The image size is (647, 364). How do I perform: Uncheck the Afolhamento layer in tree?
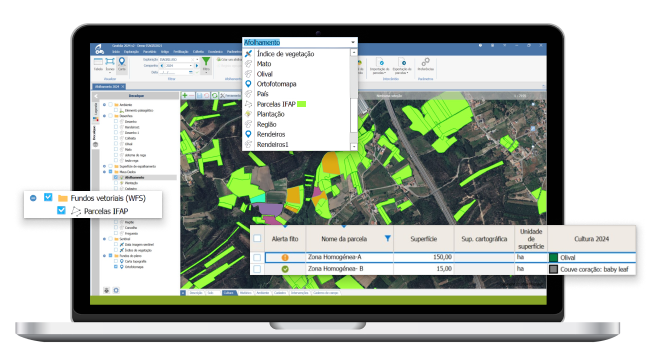(x=116, y=177)
